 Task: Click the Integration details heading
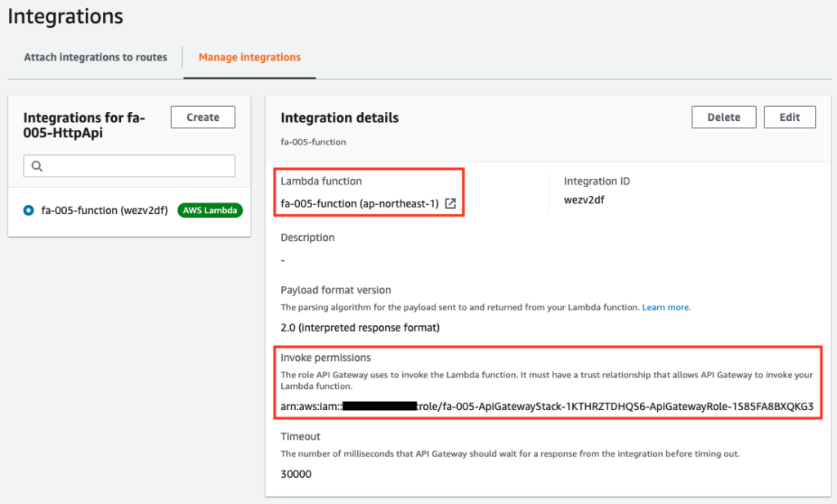(339, 118)
